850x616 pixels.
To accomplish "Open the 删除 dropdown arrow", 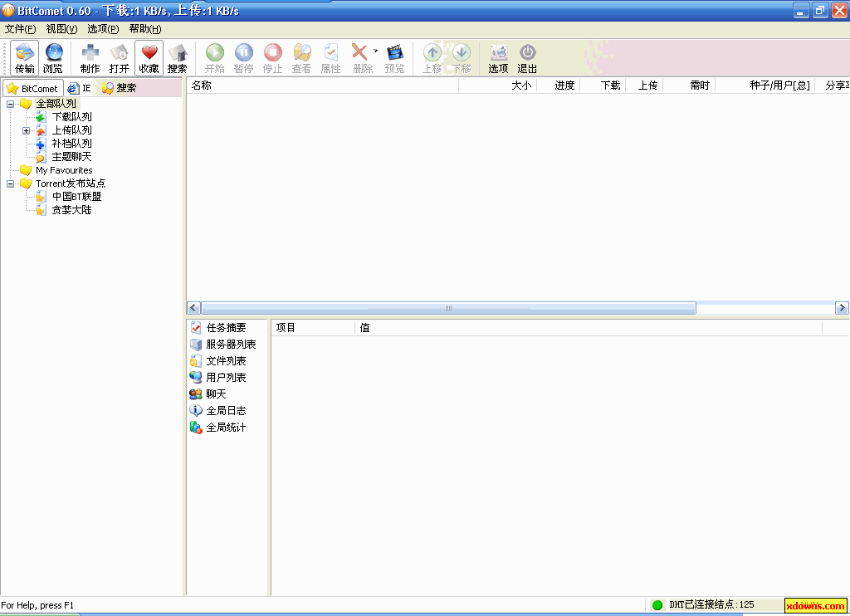I will click(x=375, y=51).
